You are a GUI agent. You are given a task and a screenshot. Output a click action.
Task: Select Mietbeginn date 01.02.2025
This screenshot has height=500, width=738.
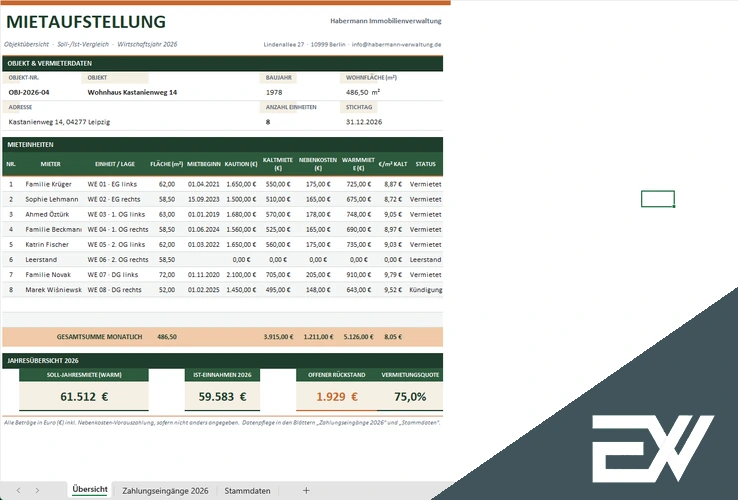(203, 290)
